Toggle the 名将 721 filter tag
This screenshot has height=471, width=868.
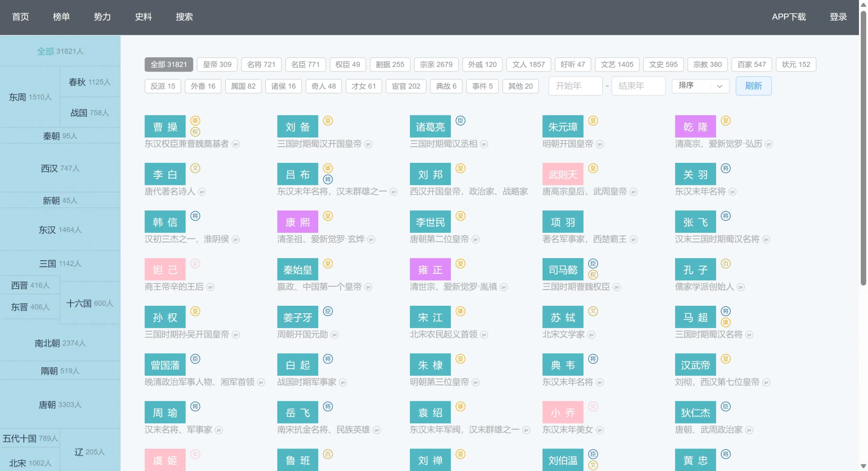261,64
